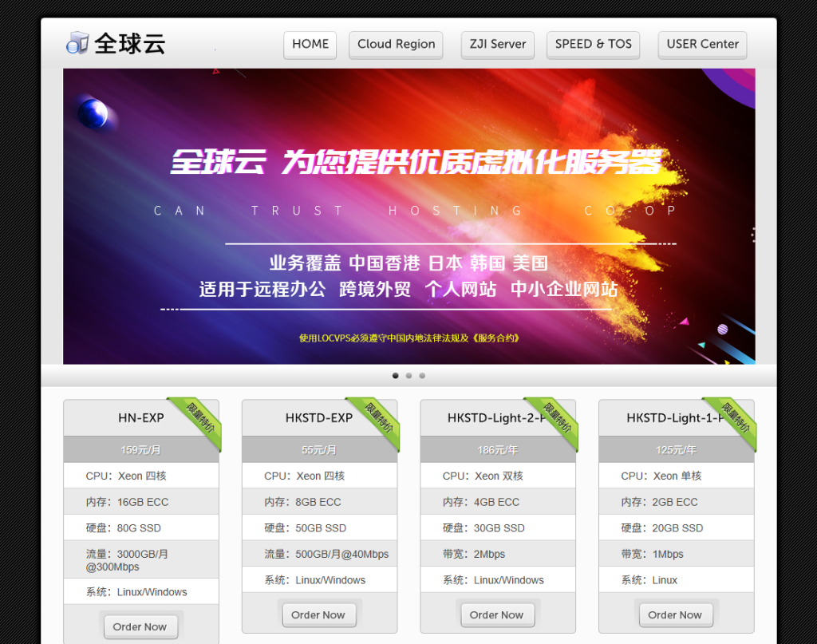
Task: Click Order Now for the HKSTD-EXP plan
Action: 318,614
